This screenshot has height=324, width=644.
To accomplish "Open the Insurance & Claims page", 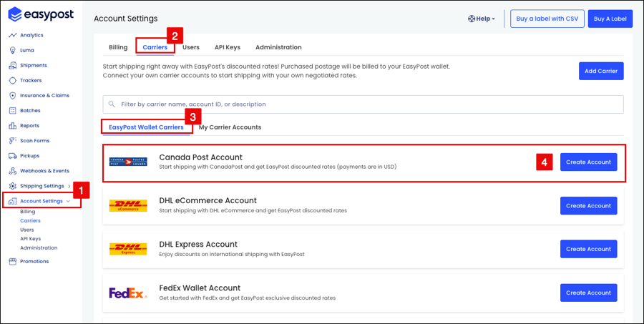I will tap(45, 95).
